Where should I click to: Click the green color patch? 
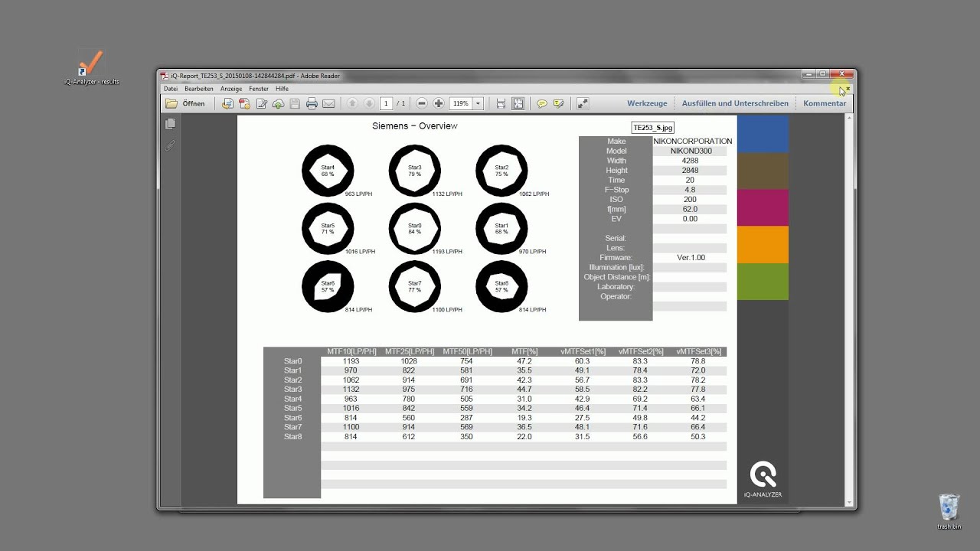click(x=763, y=281)
